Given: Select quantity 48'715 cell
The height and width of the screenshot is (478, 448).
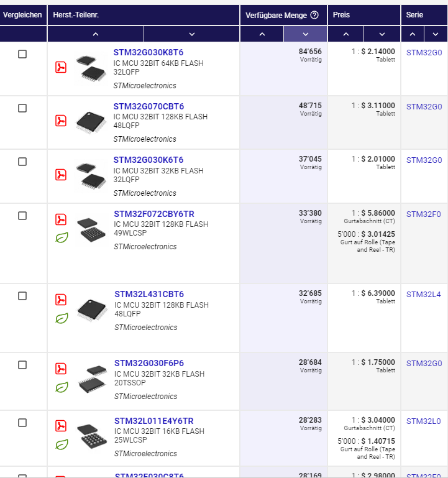Looking at the screenshot, I should pos(284,122).
